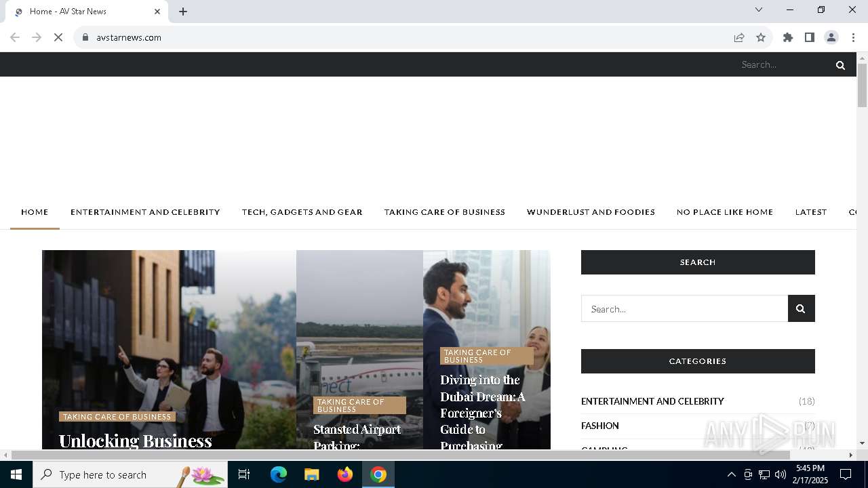Click the browser back arrow

(15, 37)
